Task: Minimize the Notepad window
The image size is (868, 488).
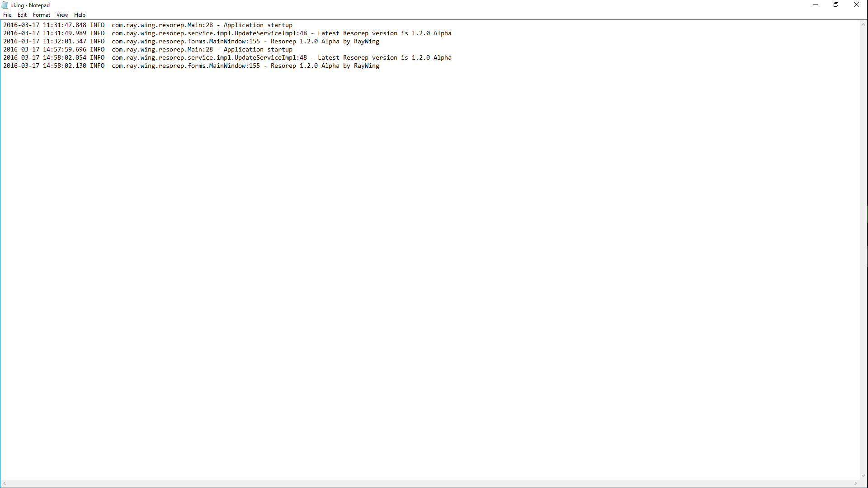Action: [x=816, y=5]
